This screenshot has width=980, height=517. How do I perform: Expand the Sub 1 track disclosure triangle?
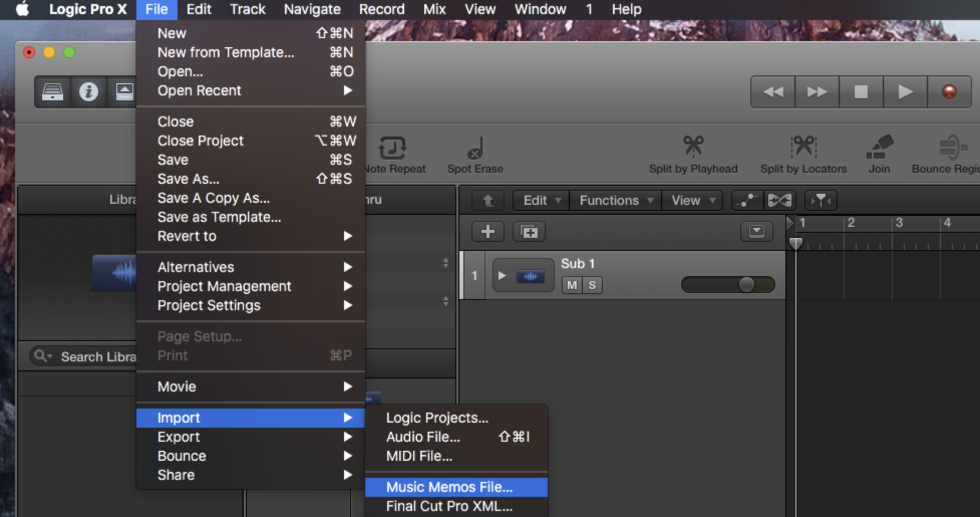point(502,276)
